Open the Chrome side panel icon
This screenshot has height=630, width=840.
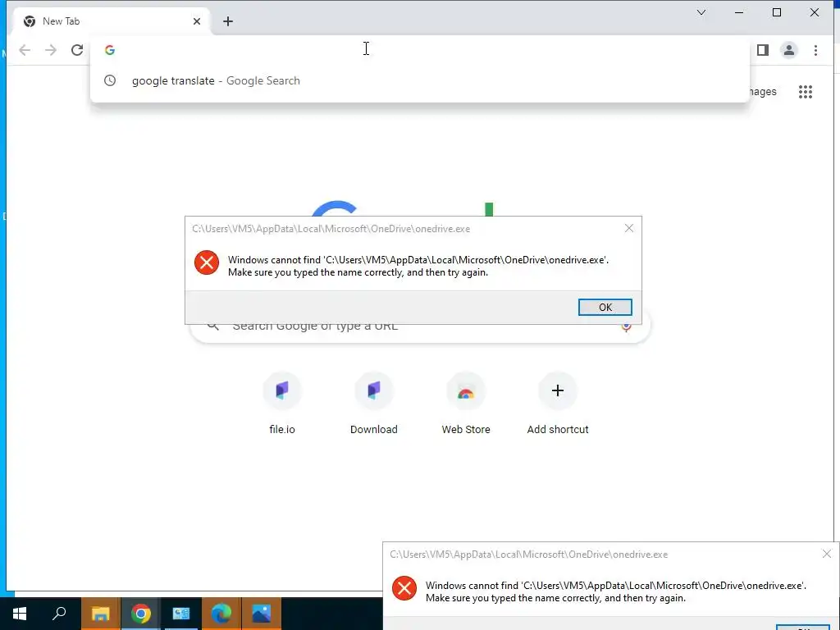(x=763, y=50)
